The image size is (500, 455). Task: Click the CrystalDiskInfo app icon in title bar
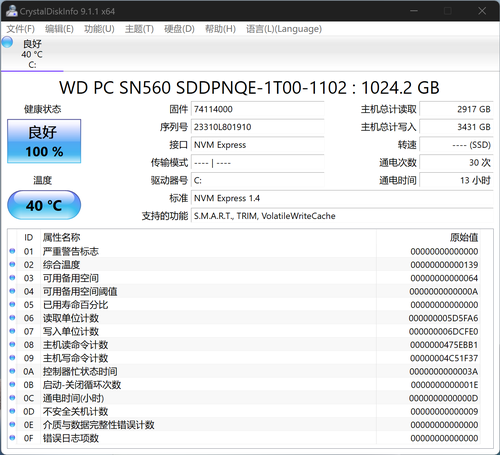click(x=11, y=11)
